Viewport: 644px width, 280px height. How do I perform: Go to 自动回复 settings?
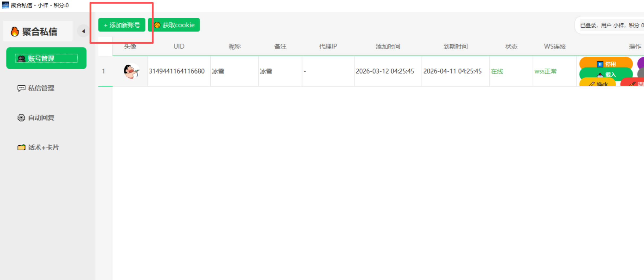pyautogui.click(x=41, y=118)
